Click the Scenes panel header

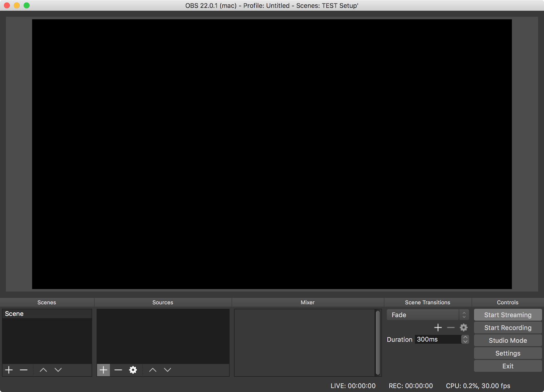[47, 302]
